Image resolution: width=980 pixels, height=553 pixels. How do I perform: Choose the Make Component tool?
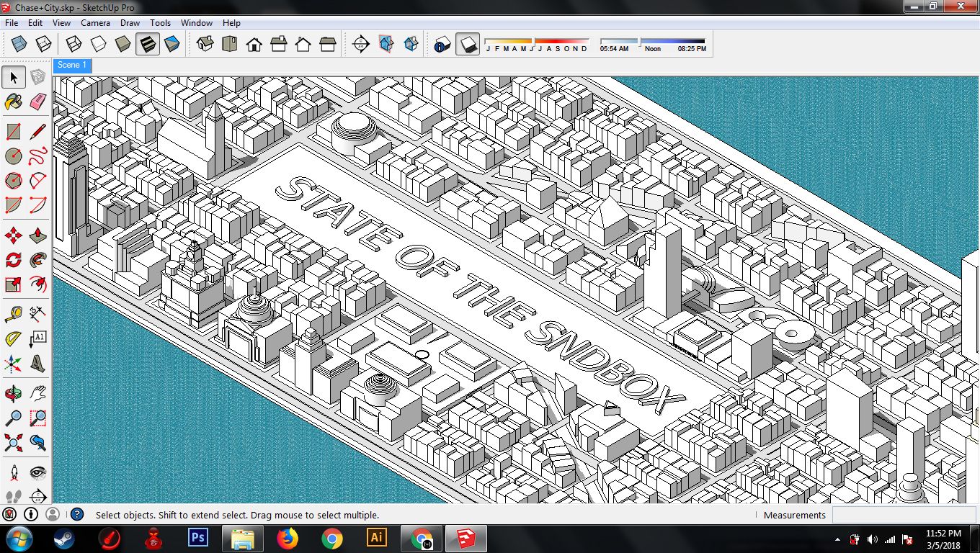coord(37,77)
